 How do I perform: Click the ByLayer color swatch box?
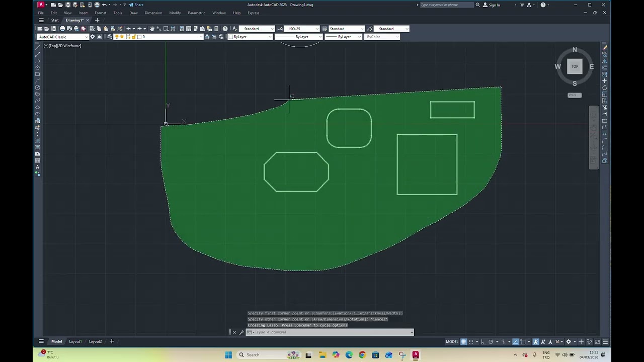pyautogui.click(x=231, y=37)
